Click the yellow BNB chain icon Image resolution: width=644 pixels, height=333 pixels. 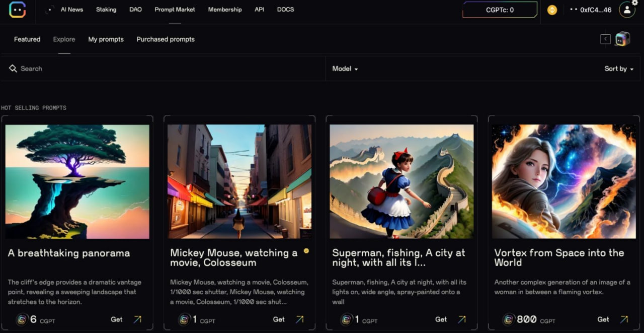(552, 10)
